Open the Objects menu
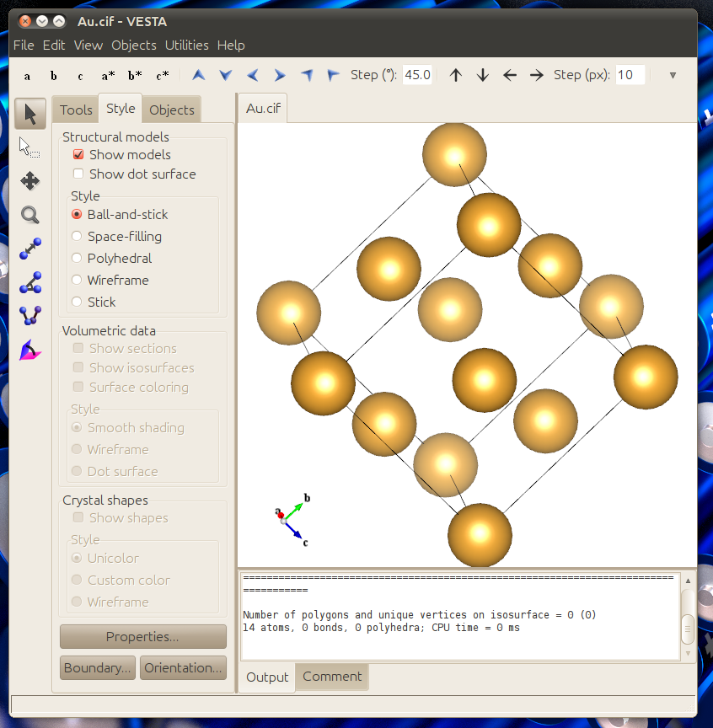This screenshot has height=728, width=713. point(134,45)
